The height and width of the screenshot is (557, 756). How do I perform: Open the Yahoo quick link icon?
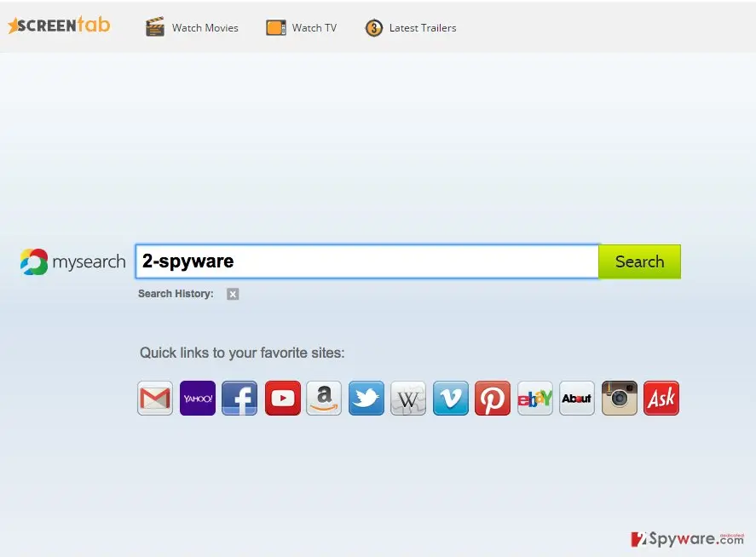[x=198, y=398]
